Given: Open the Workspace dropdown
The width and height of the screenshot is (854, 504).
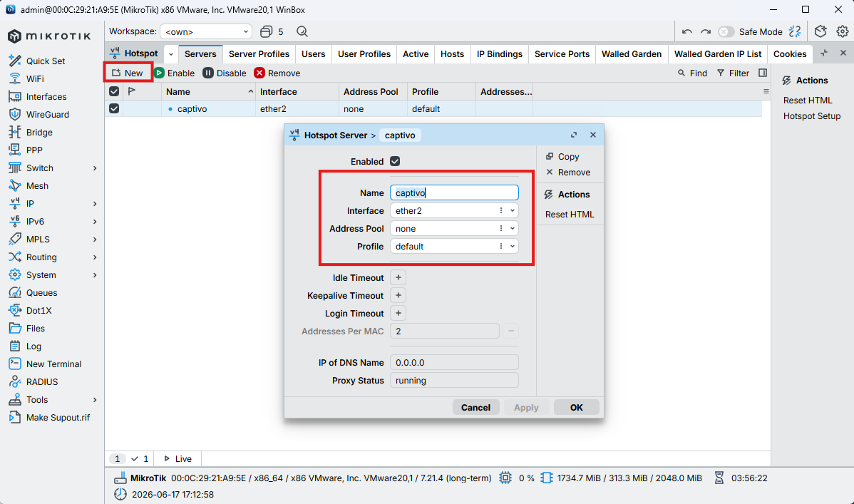Looking at the screenshot, I should [206, 31].
